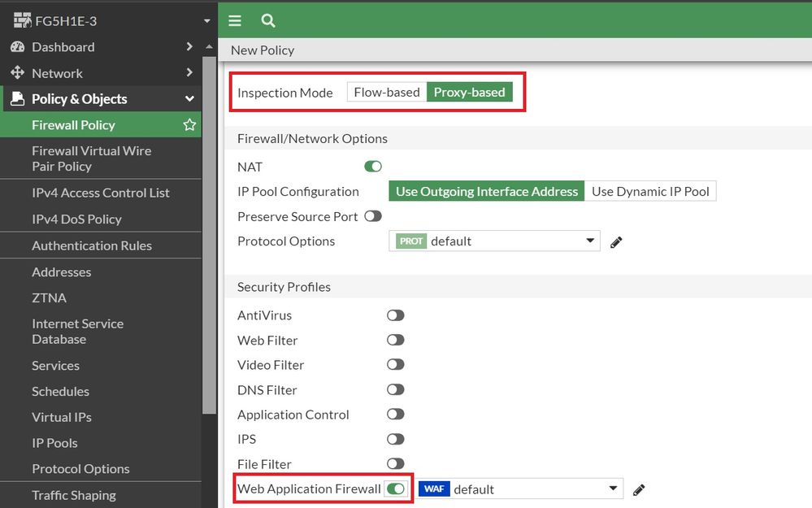Turn off the Web Application Firewall toggle
Image resolution: width=812 pixels, height=508 pixels.
pyautogui.click(x=396, y=488)
